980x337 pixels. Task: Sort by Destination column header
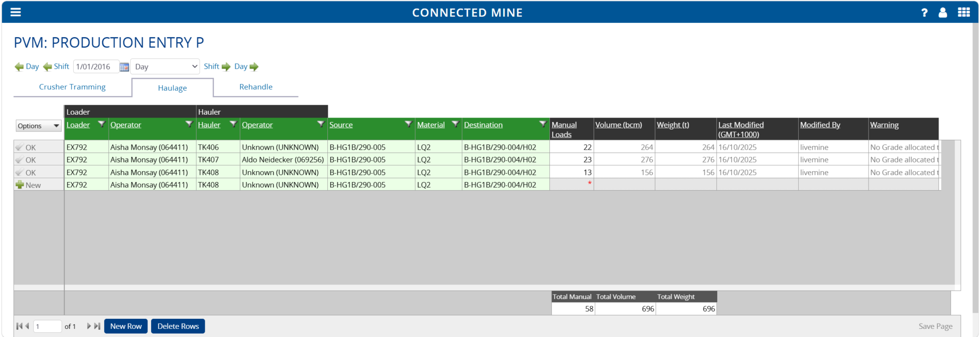tap(483, 125)
